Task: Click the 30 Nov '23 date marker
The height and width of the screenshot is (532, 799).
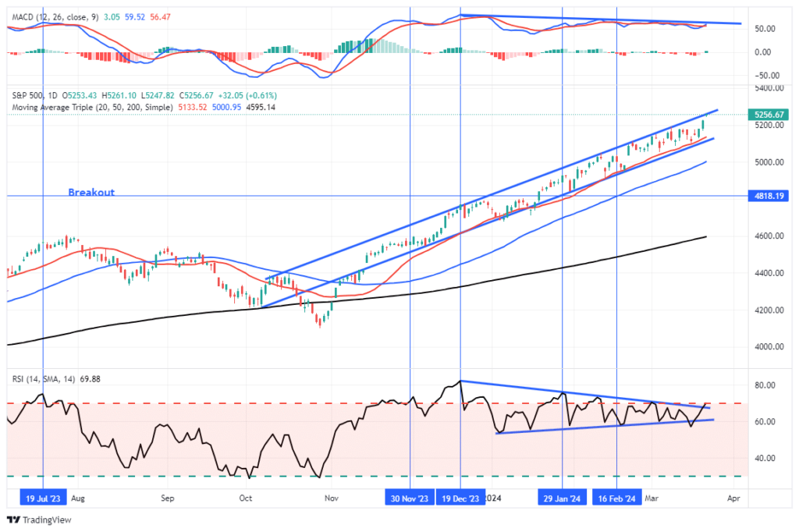Action: (409, 497)
